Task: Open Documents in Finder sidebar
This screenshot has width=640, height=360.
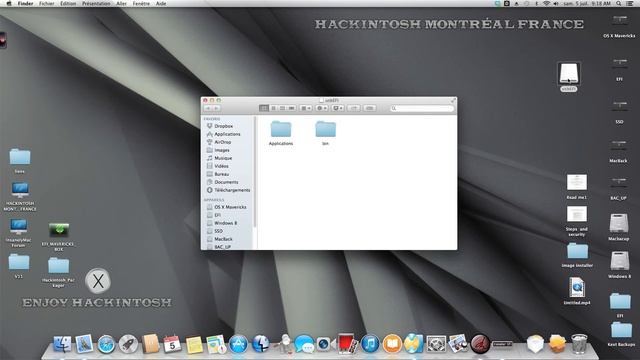Action: (x=226, y=182)
